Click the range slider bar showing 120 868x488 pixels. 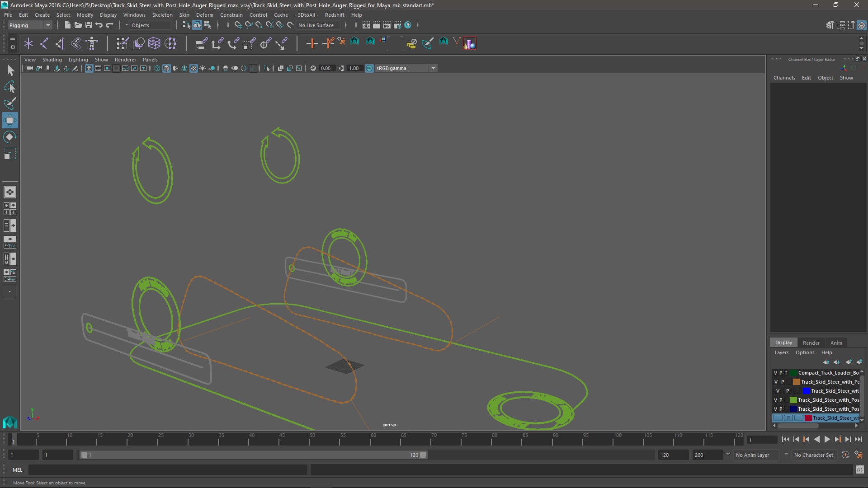[x=253, y=455]
